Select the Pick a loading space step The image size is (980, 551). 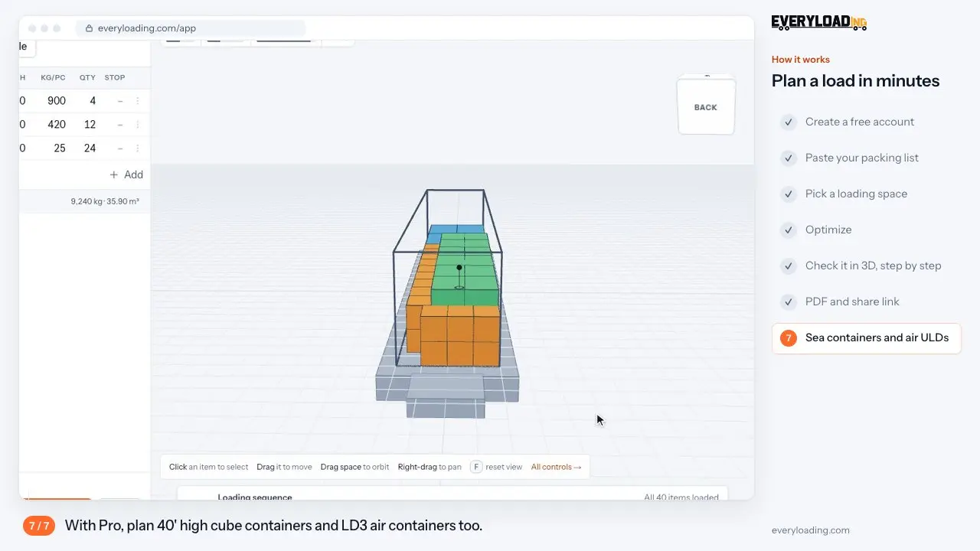coord(856,194)
